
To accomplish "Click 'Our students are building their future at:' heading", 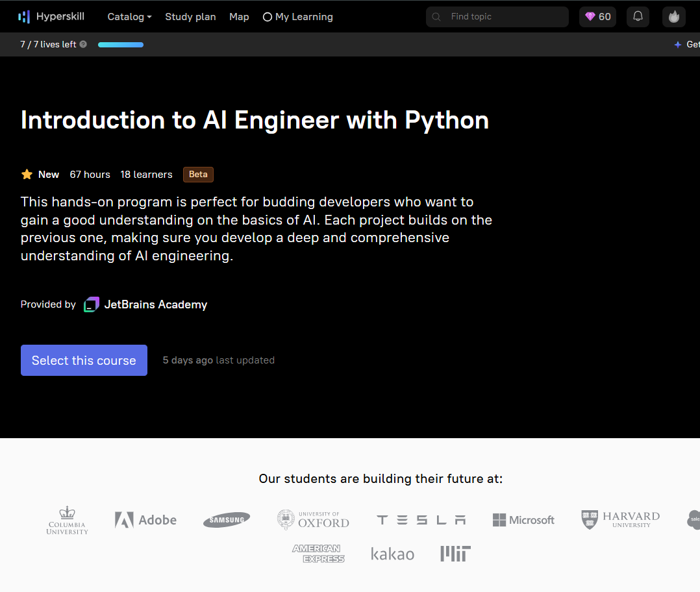I will 381,478.
